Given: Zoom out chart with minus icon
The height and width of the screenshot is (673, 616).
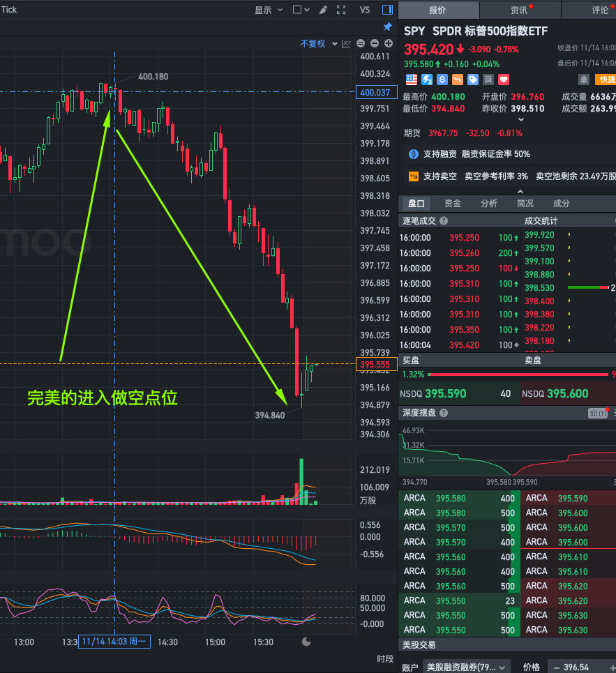Looking at the screenshot, I should (x=375, y=43).
